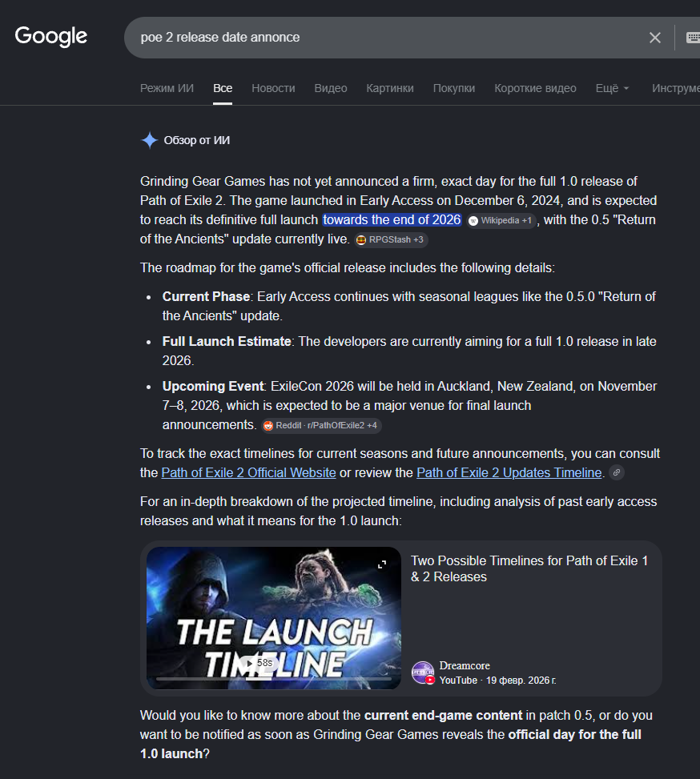Click the highlighted 'towards the end of 2026' text
The height and width of the screenshot is (779, 700).
392,220
